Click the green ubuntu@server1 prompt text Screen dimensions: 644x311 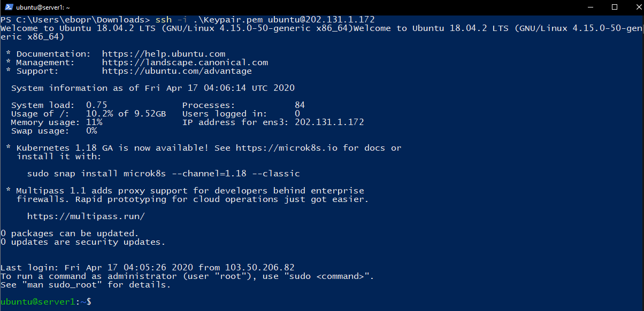coord(39,301)
